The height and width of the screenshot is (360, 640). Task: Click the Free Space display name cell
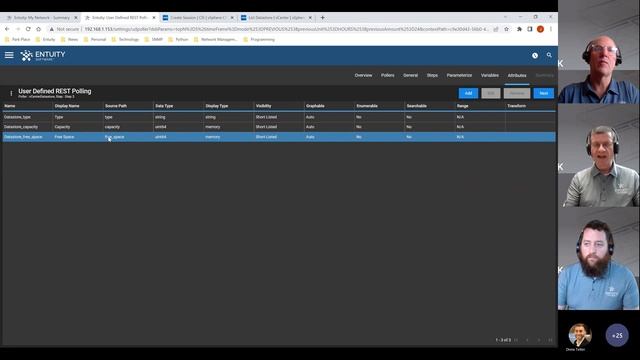[64, 137]
